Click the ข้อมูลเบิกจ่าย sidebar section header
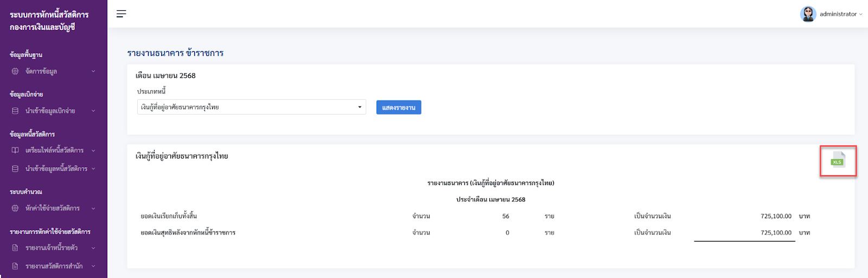Image resolution: width=868 pixels, height=278 pixels. tap(26, 94)
